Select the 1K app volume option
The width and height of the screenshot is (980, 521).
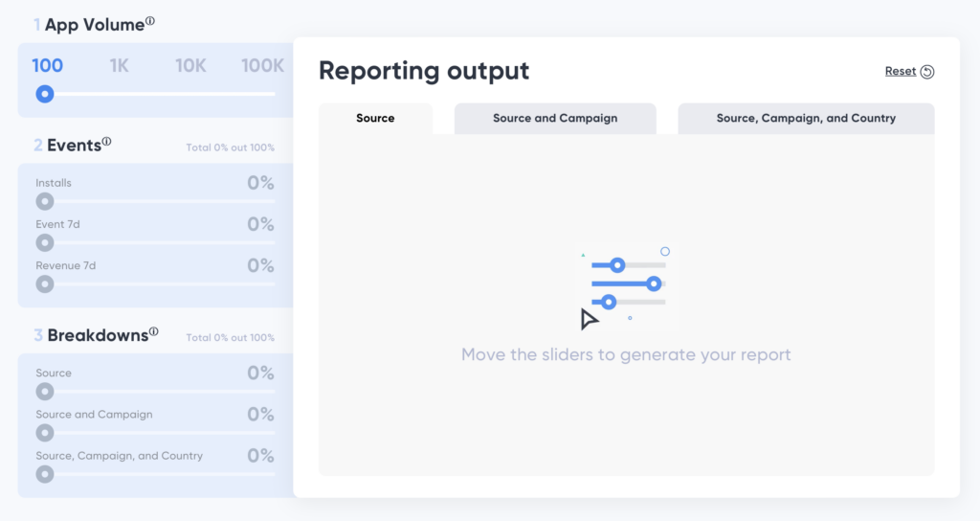119,66
